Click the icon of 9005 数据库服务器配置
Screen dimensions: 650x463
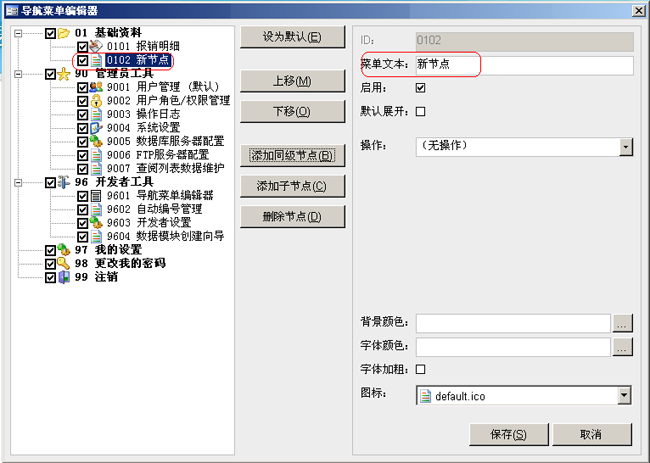96,141
